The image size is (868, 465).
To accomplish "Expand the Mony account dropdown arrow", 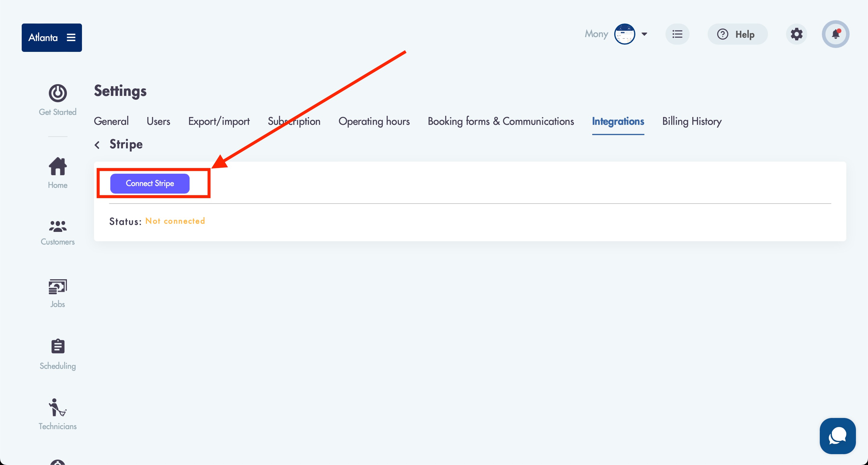I will point(644,34).
